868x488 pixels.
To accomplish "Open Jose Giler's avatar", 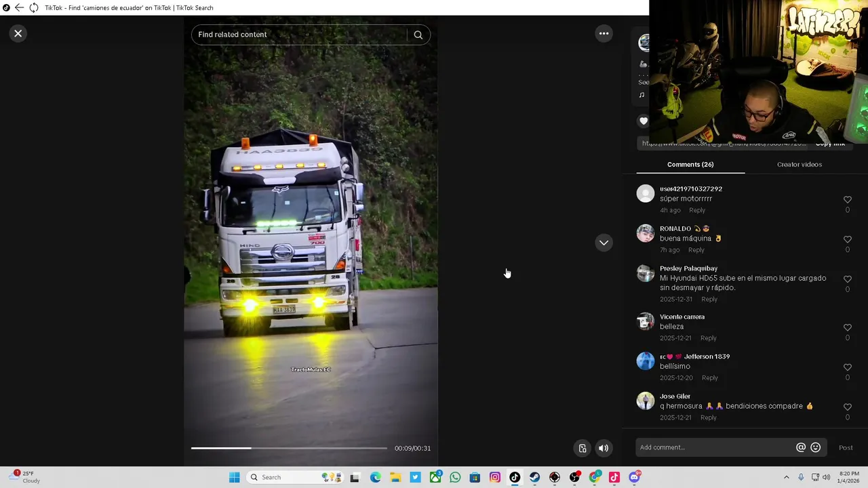I will [646, 401].
